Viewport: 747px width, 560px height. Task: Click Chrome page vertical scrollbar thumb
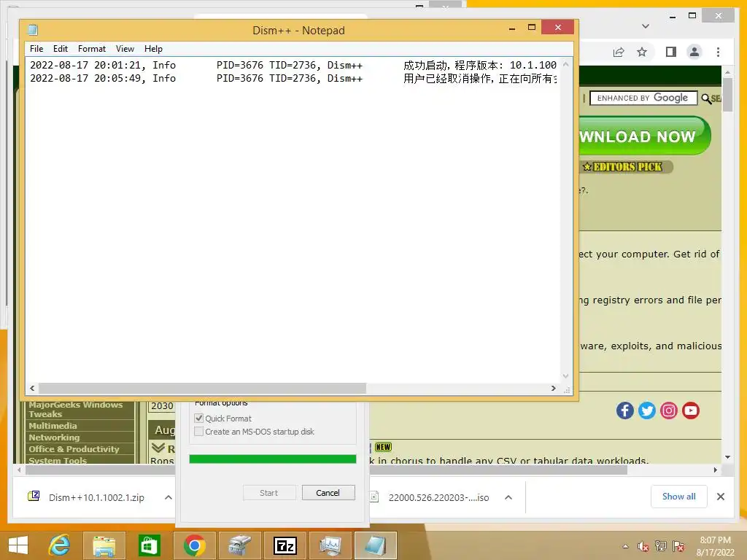pos(727,94)
